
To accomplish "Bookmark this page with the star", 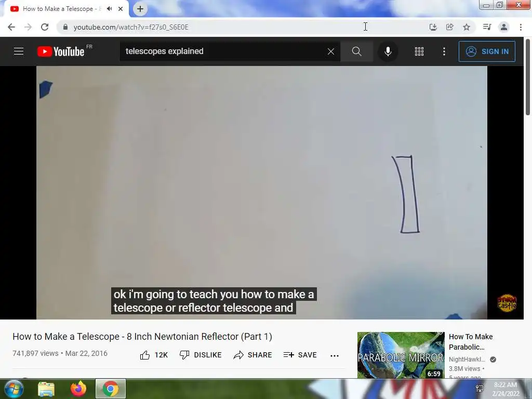I will 467,27.
